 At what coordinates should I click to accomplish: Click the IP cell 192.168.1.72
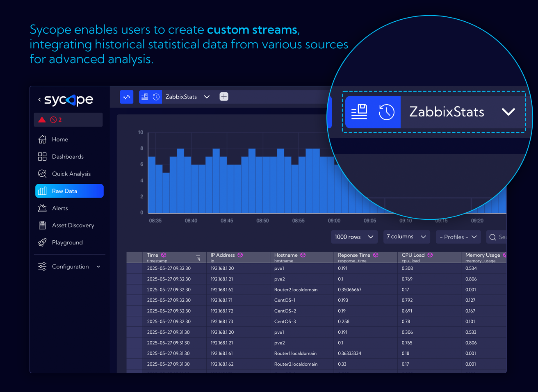click(222, 311)
